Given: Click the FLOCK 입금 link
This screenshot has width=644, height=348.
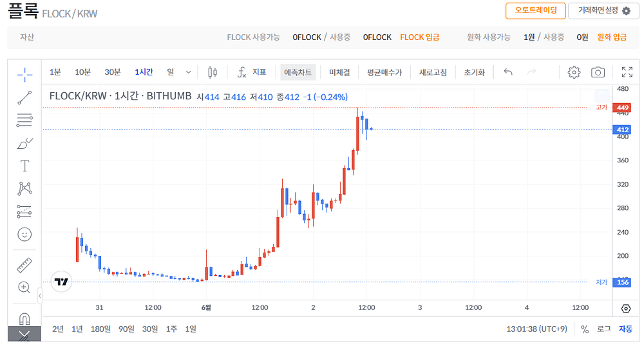Looking at the screenshot, I should (420, 37).
